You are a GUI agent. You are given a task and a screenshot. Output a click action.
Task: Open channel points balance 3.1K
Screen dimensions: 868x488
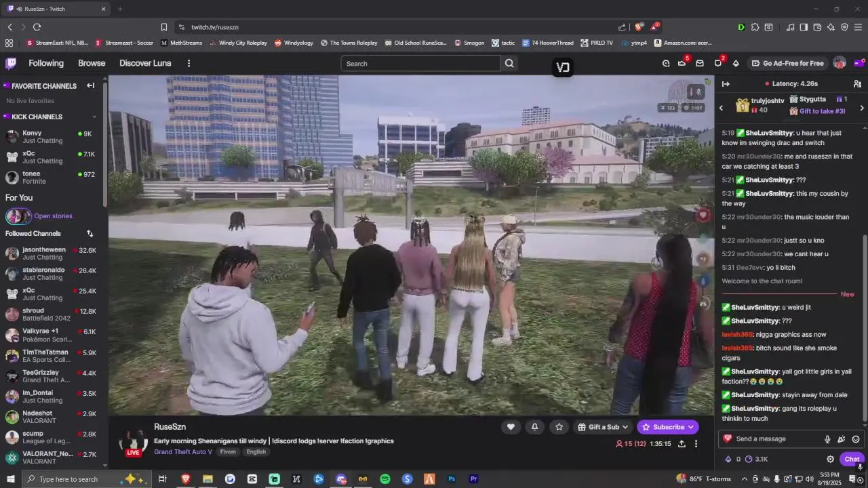(756, 459)
